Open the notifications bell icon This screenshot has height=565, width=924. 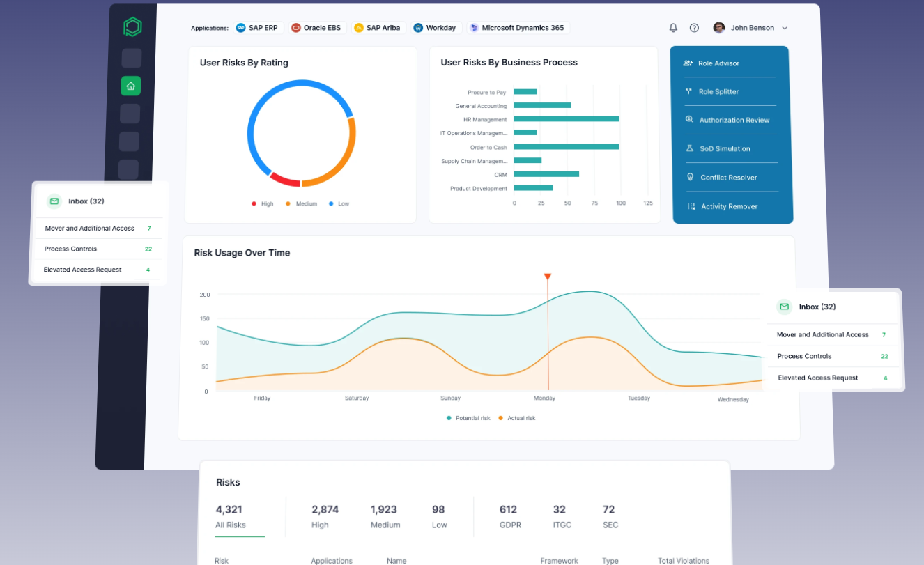pyautogui.click(x=673, y=28)
